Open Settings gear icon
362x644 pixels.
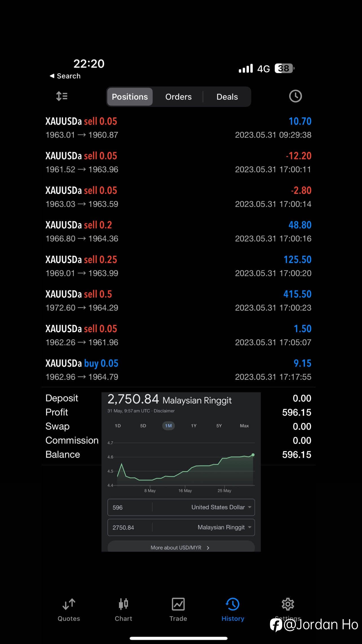point(288,604)
